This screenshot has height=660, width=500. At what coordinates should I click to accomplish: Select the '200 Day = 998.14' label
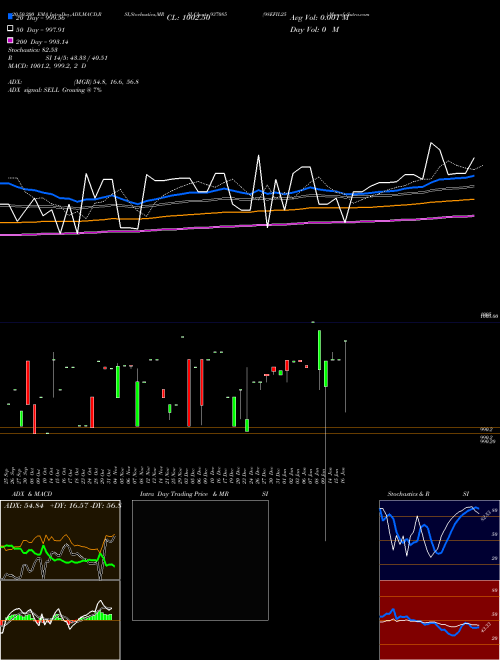42,41
